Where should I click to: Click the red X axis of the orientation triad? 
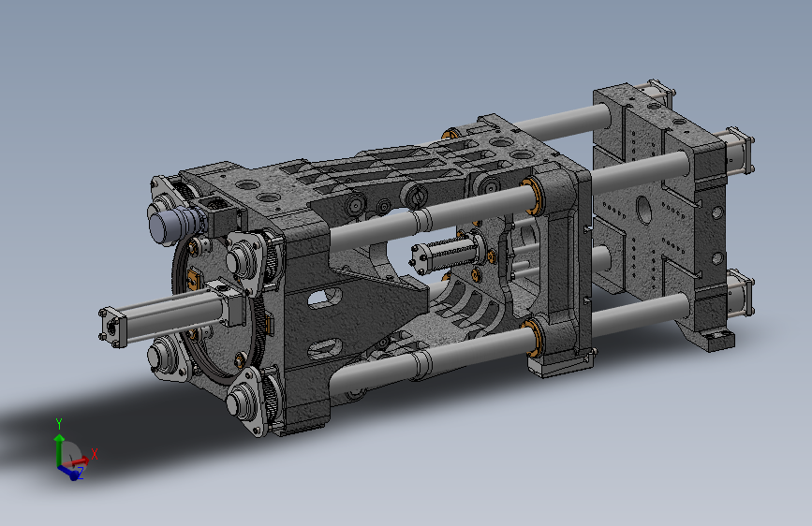[79, 460]
